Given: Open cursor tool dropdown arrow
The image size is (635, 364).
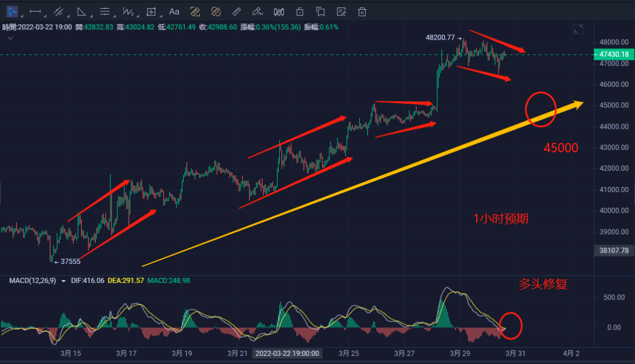Looking at the screenshot, I should 22,16.
